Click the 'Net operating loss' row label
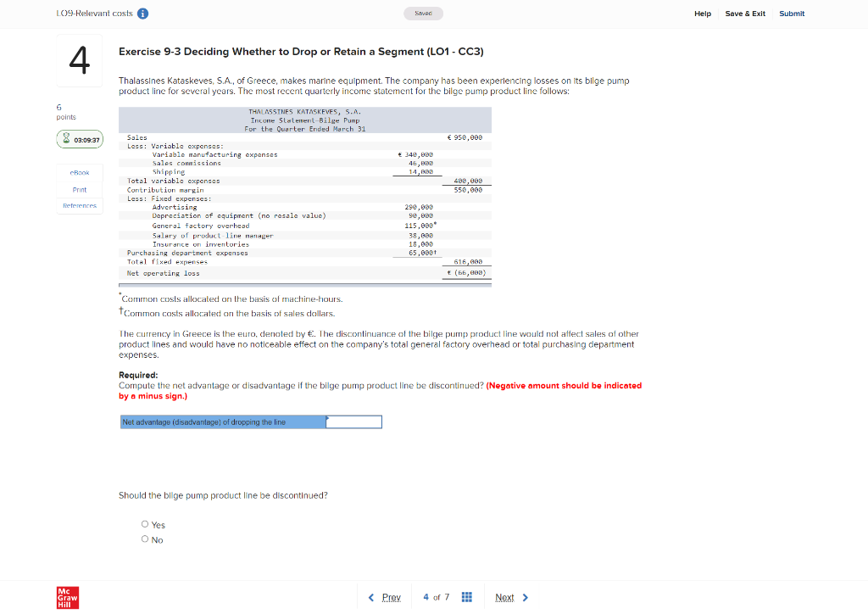868x614 pixels. (164, 273)
